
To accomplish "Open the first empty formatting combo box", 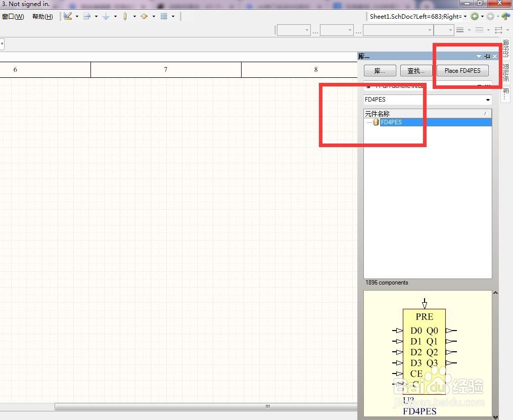I will (x=294, y=30).
